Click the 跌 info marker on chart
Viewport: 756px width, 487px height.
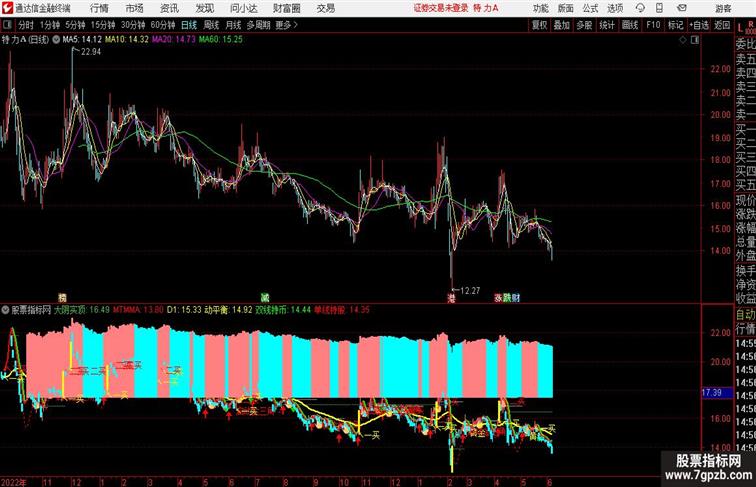507,298
